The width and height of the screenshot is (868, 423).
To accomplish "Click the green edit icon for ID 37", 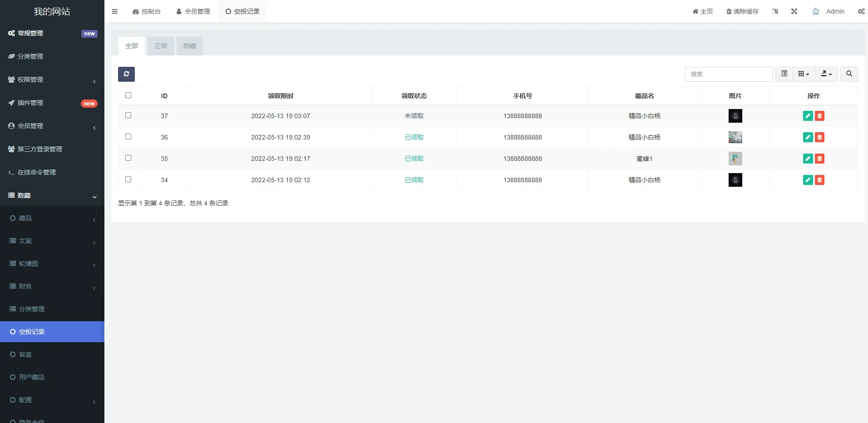I will click(808, 116).
